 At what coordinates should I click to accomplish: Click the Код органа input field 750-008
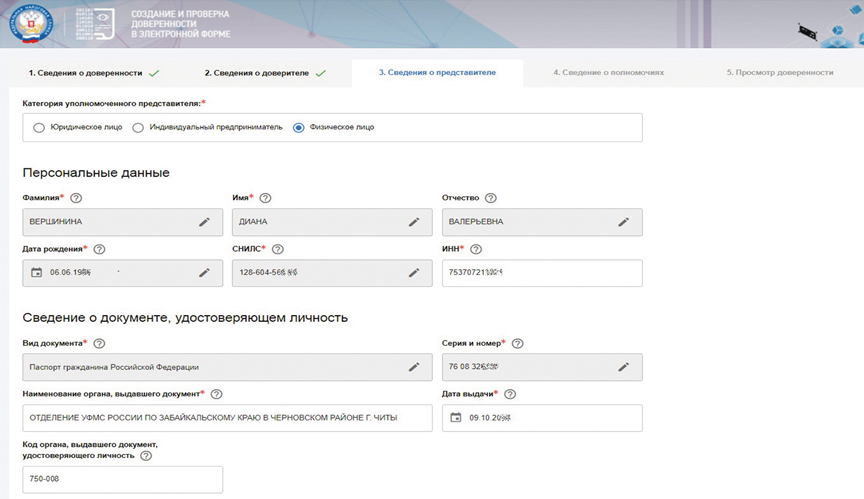122,480
